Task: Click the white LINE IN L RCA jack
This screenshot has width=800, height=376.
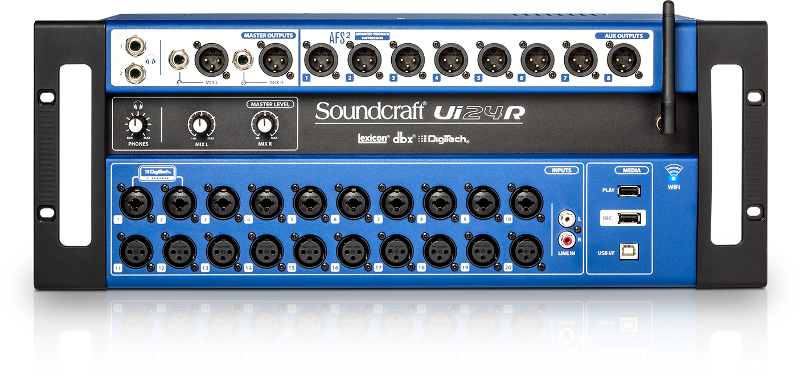Action: click(566, 219)
